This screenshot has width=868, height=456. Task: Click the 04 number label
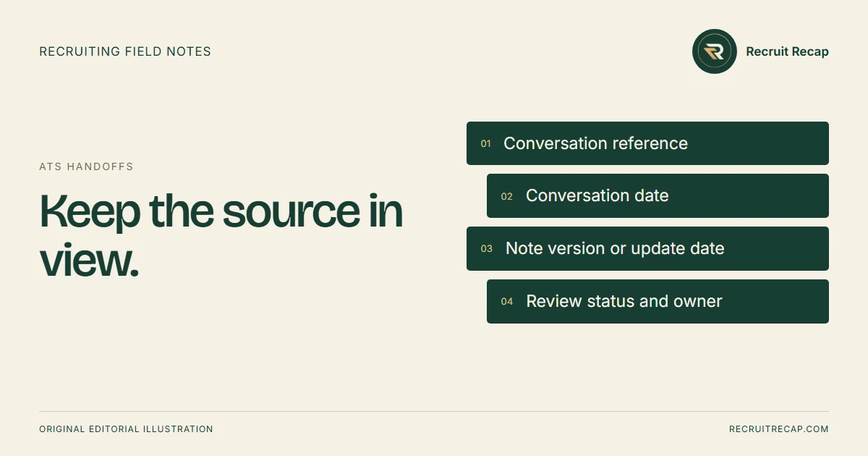click(x=507, y=302)
